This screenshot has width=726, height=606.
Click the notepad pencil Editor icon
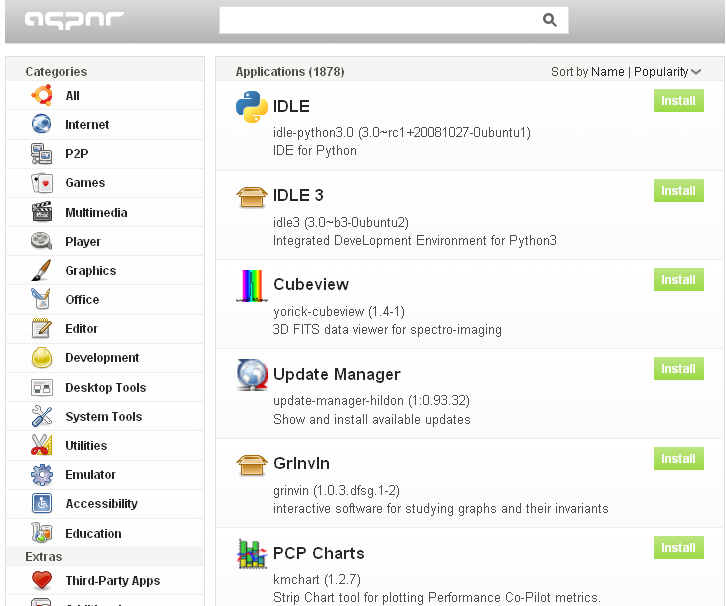[x=42, y=328]
